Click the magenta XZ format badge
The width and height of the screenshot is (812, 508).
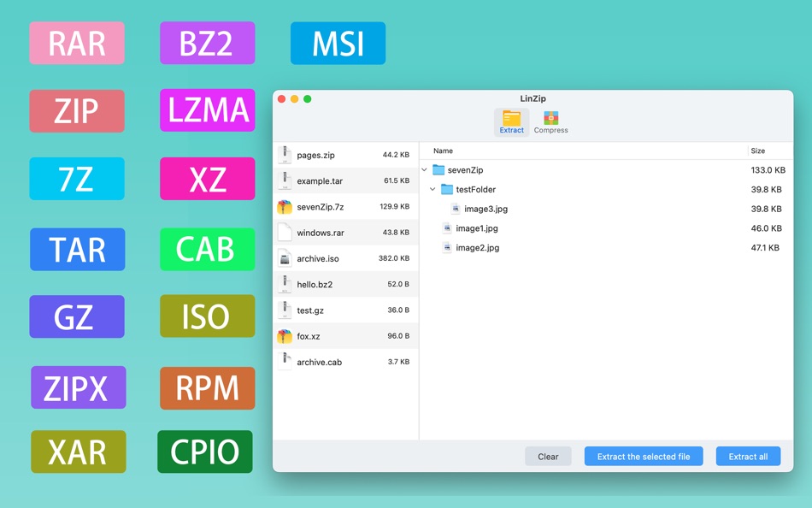[207, 179]
